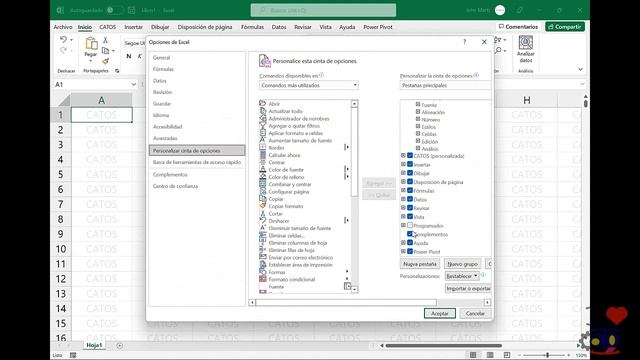The width and height of the screenshot is (640, 360).
Task: Uncheck the Ayuda tab checkbox
Action: click(x=410, y=243)
